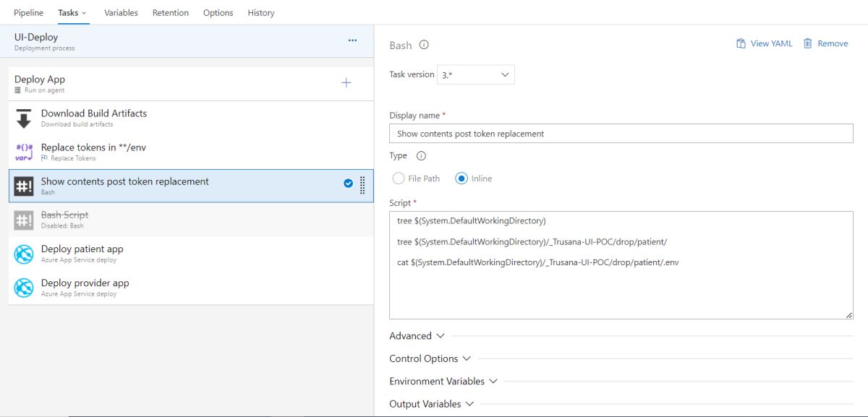
Task: Click the Script box corner grip
Action: 849,315
